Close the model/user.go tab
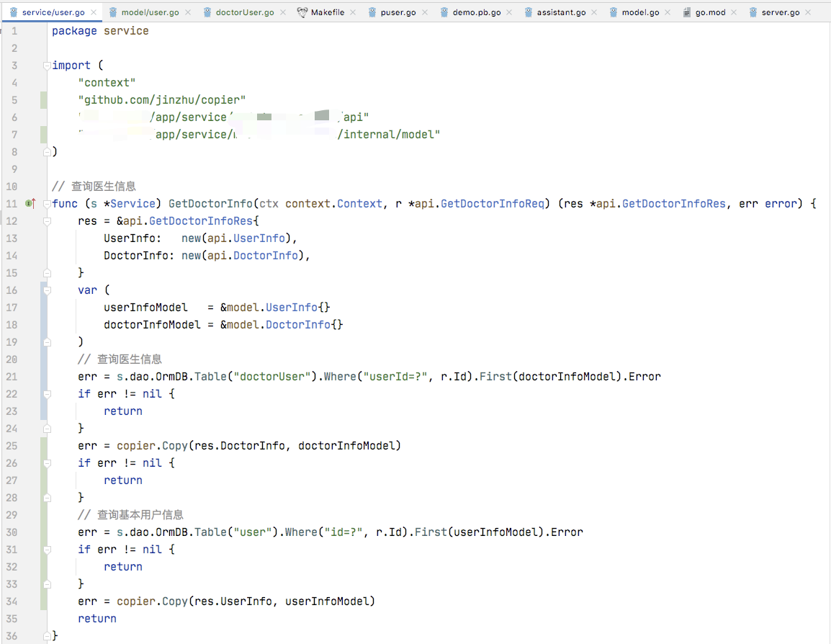This screenshot has height=644, width=831. point(188,12)
